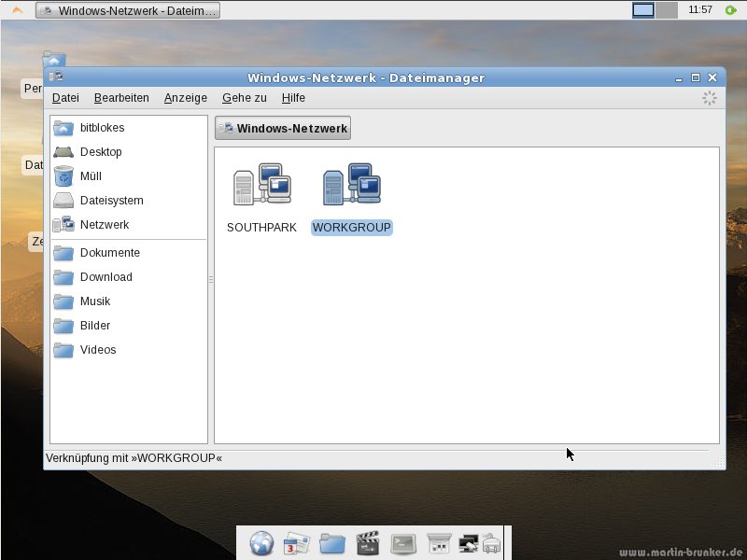Switch to the second workspace in pager
747x560 pixels.
[666, 10]
